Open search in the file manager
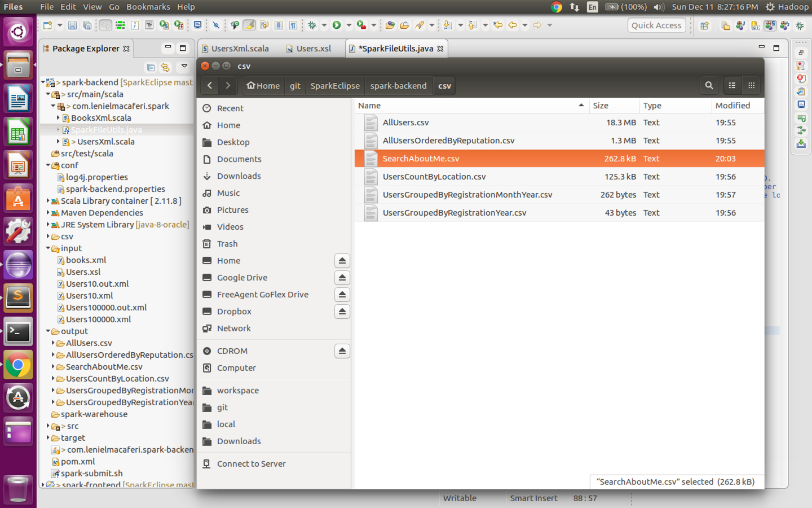Screen dimensions: 812x508 [x=709, y=85]
